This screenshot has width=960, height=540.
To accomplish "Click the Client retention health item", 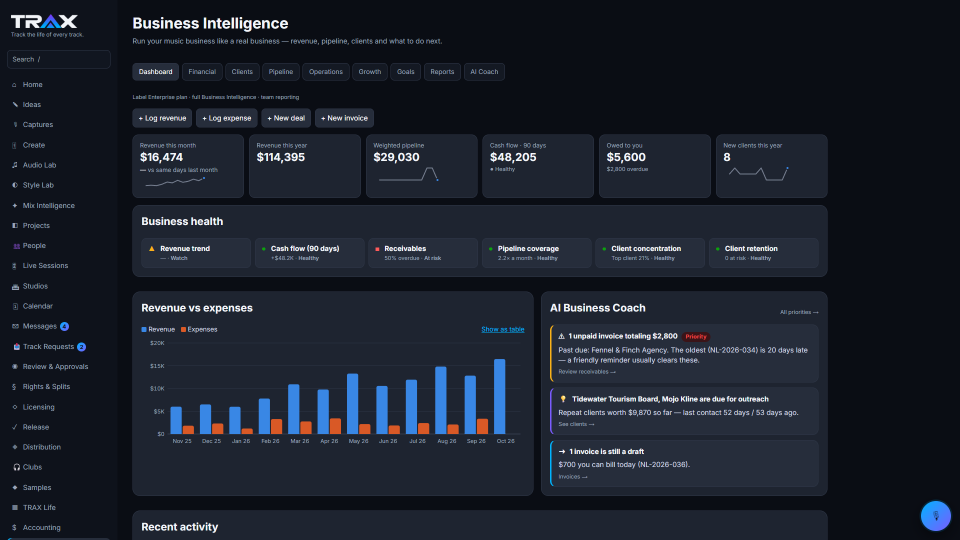I will tap(763, 253).
